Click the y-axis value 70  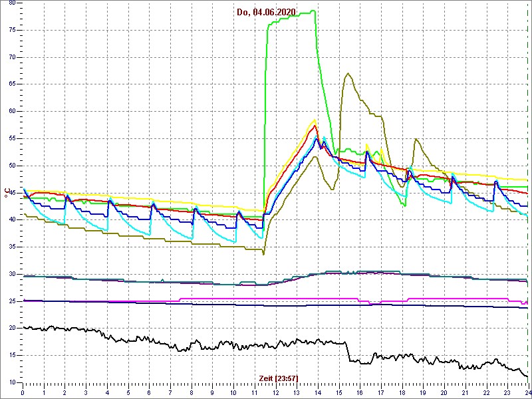click(12, 57)
